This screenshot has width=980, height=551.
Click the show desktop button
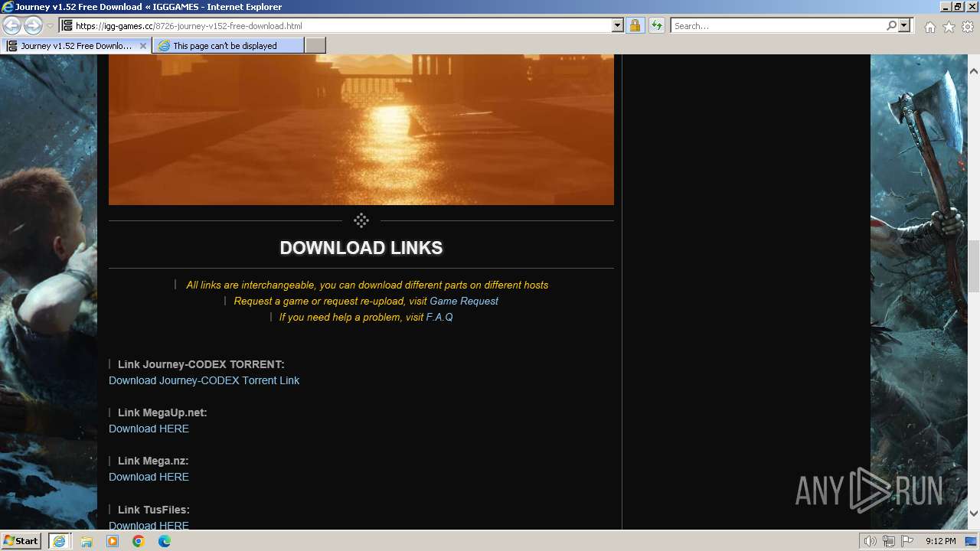click(972, 541)
